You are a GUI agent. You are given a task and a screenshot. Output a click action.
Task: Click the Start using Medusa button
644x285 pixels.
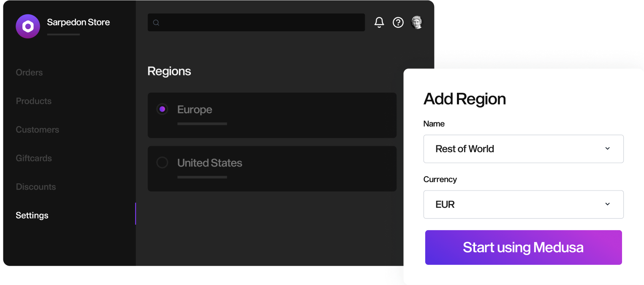tap(524, 247)
